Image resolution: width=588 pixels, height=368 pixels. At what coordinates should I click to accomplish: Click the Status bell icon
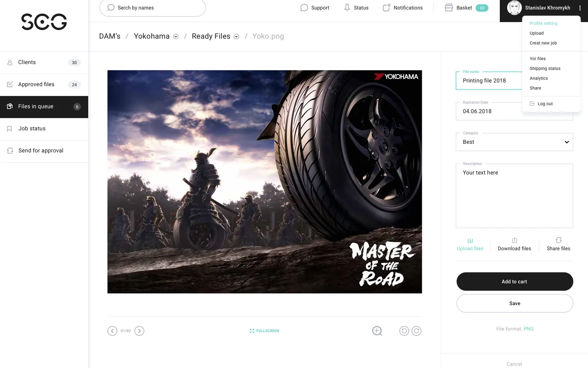click(347, 8)
